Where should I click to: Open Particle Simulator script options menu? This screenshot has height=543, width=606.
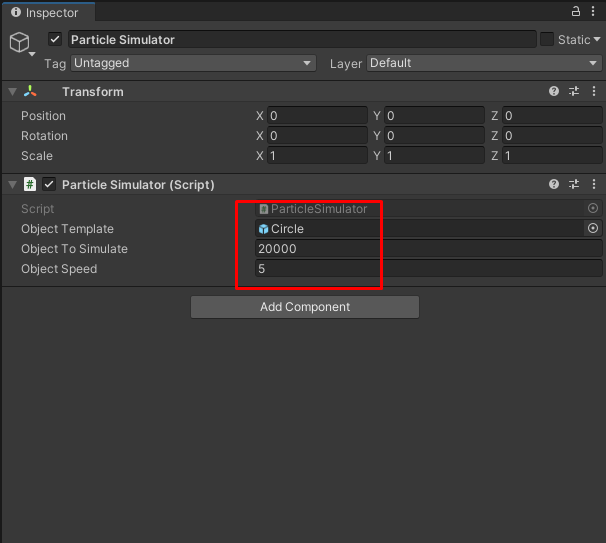tap(594, 184)
